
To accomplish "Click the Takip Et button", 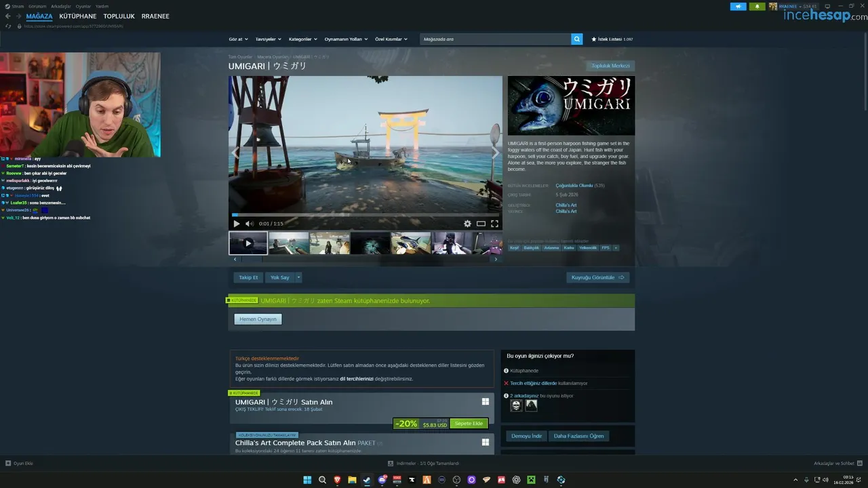I will 248,277.
